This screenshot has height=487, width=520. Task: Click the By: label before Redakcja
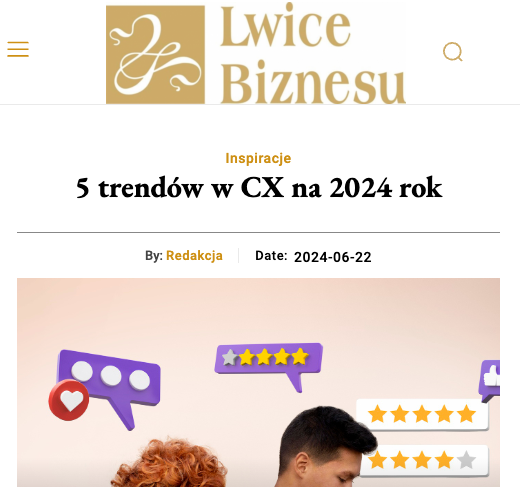point(154,256)
